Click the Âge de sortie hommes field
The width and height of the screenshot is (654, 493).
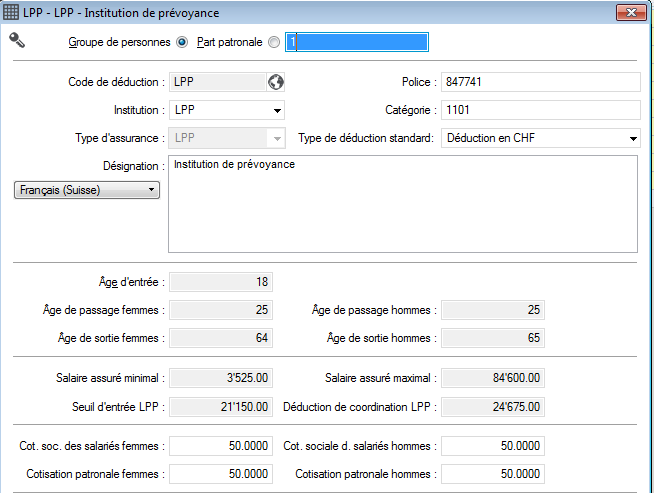coord(493,338)
